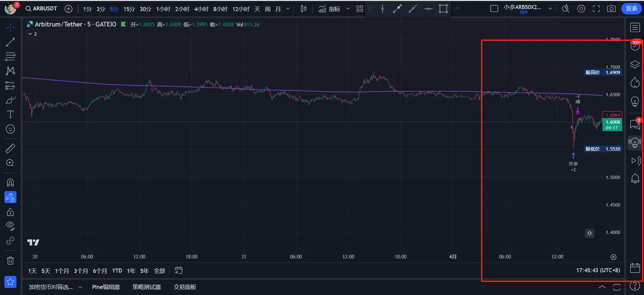Image resolution: width=644 pixels, height=295 pixels.
Task: Open the 小多ARB50X2 layout name dropdown
Action: [550, 9]
